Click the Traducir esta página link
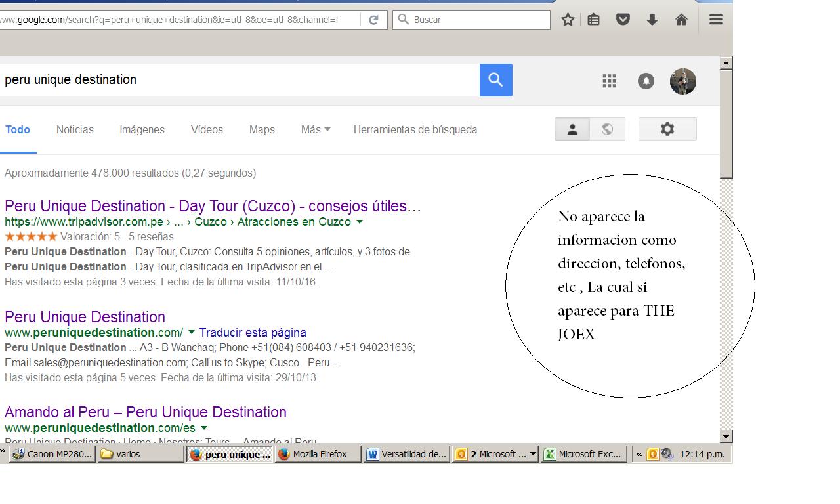This screenshot has width=840, height=504. coord(253,333)
